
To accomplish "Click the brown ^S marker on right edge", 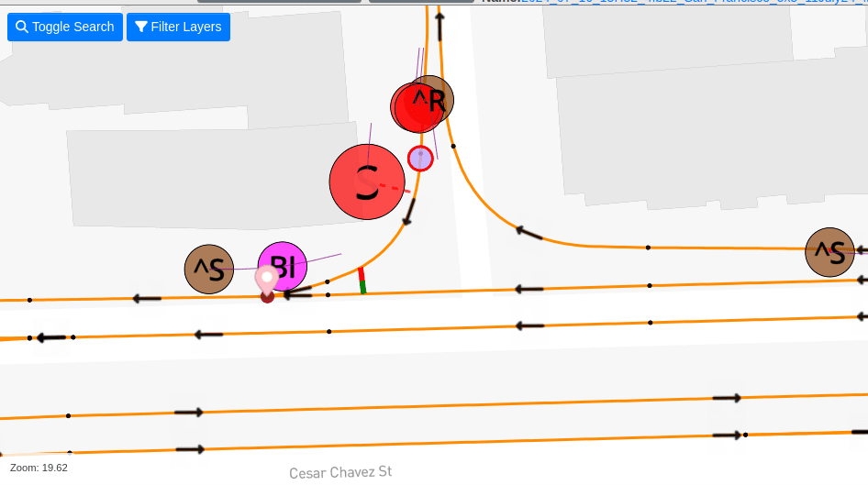I will pyautogui.click(x=829, y=252).
